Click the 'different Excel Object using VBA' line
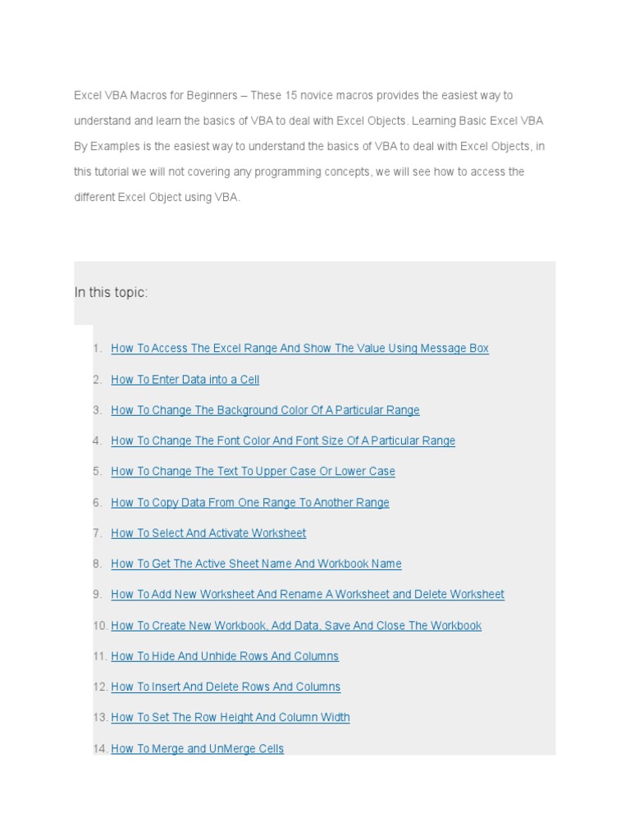This screenshot has height=840, width=630. tap(157, 199)
